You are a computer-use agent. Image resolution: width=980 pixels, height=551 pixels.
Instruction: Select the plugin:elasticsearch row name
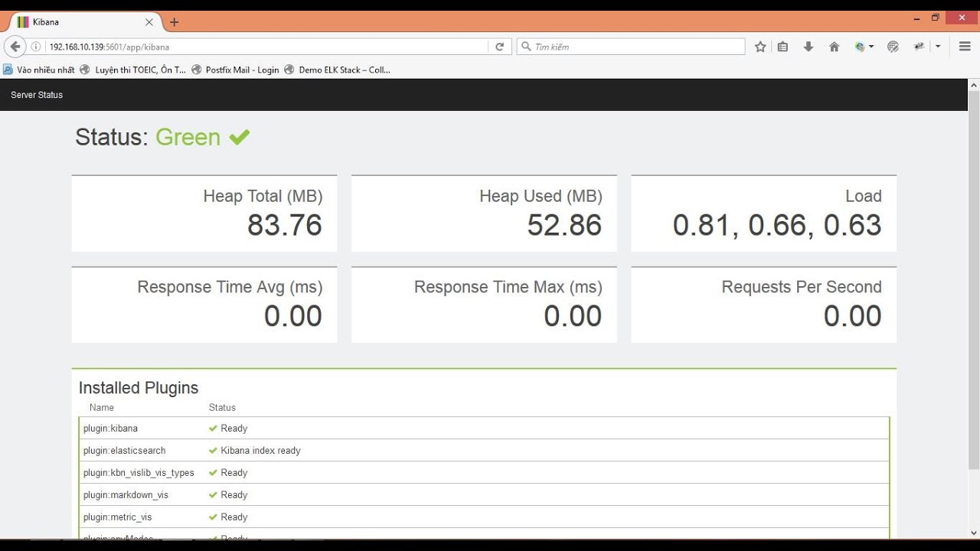coord(124,451)
